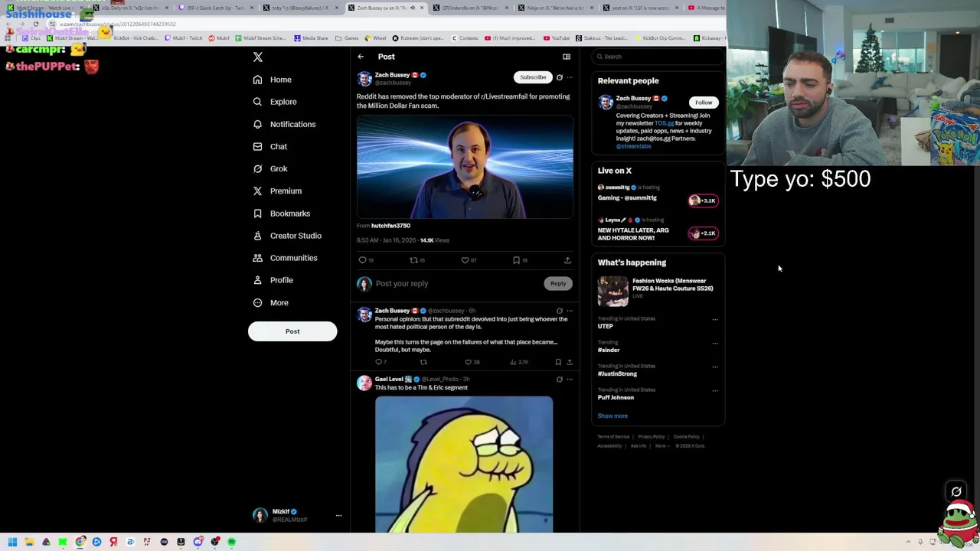
Task: Click the X logo above the sidebar
Action: tap(258, 57)
